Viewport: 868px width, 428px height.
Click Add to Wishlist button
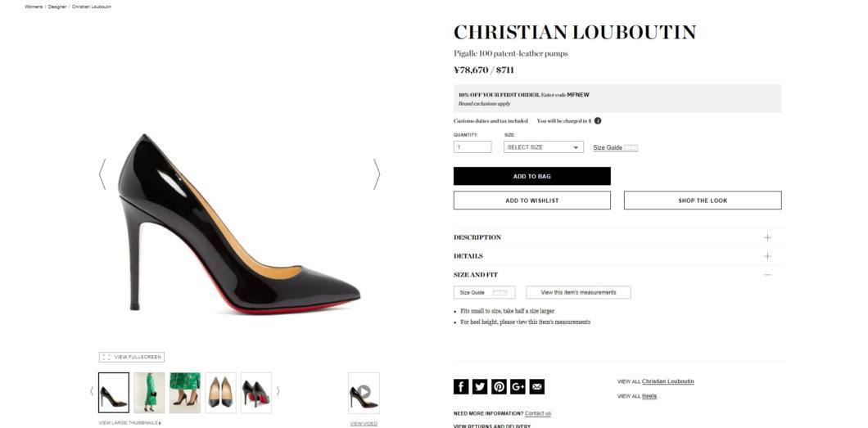(x=532, y=200)
